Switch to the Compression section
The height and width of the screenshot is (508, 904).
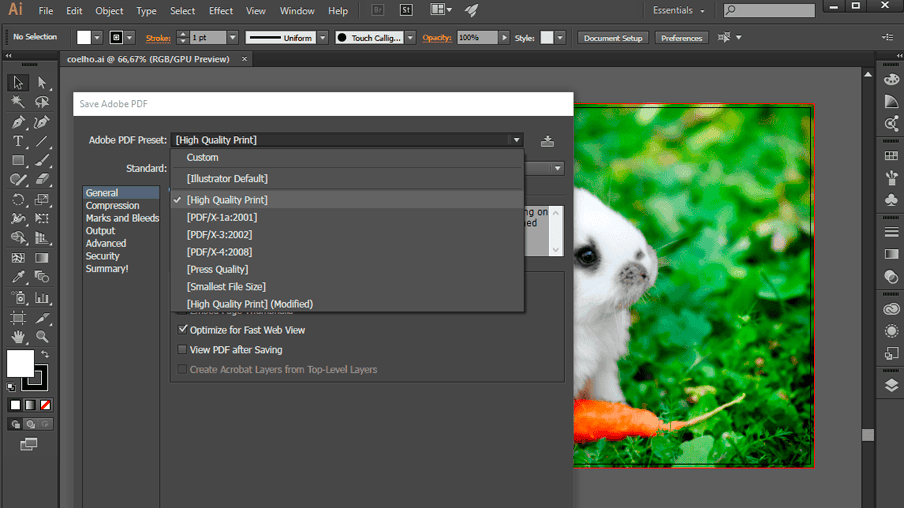coord(112,206)
